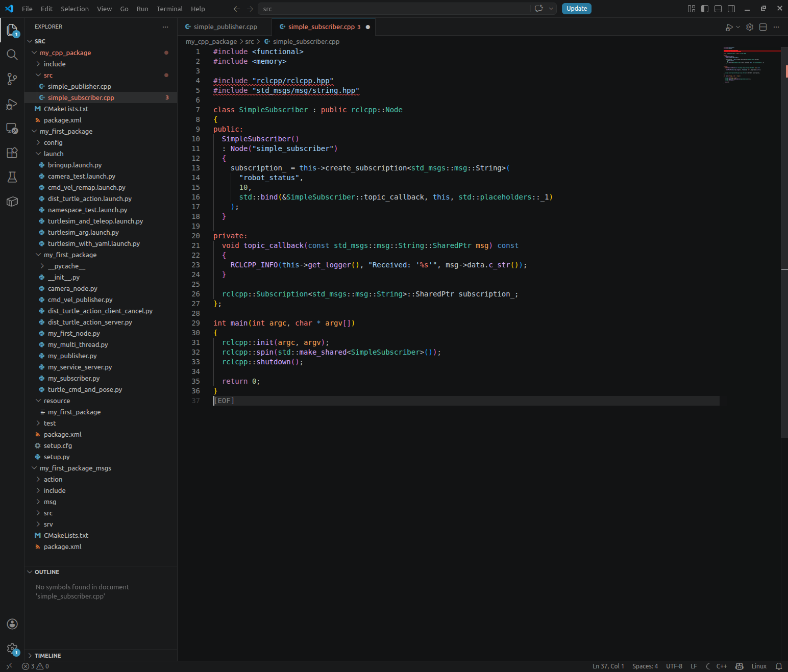The width and height of the screenshot is (788, 672).
Task: Close the unsaved simple_subscriber.cpp tab dot
Action: 367,27
